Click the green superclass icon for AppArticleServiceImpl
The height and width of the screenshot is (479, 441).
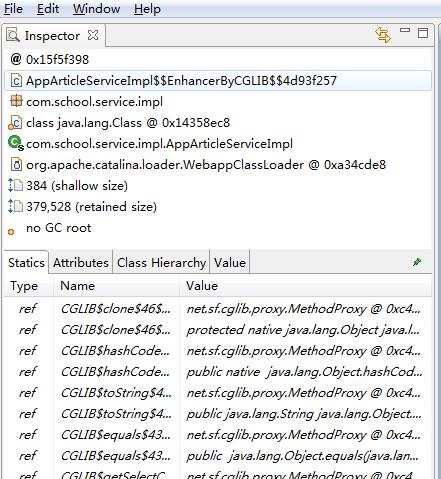click(x=16, y=143)
